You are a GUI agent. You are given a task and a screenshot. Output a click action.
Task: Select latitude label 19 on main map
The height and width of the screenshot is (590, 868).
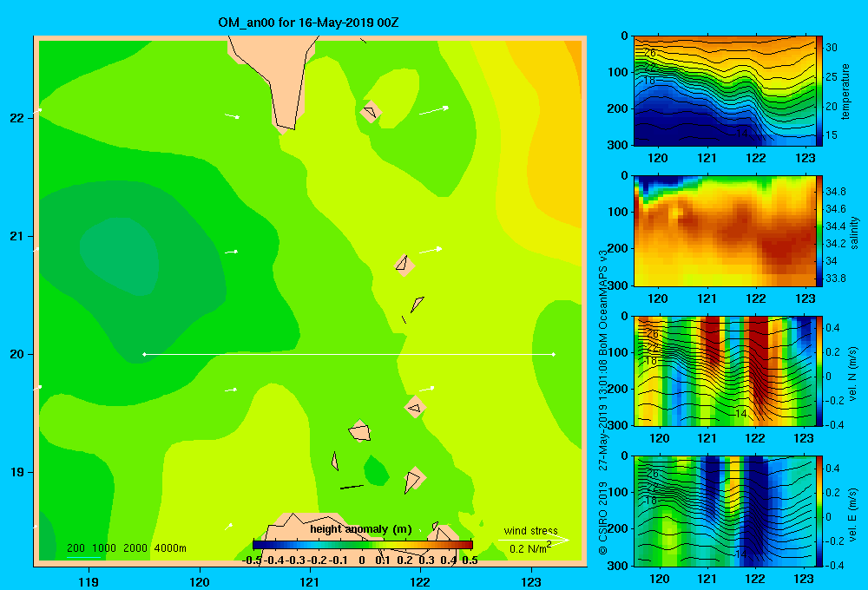click(17, 472)
